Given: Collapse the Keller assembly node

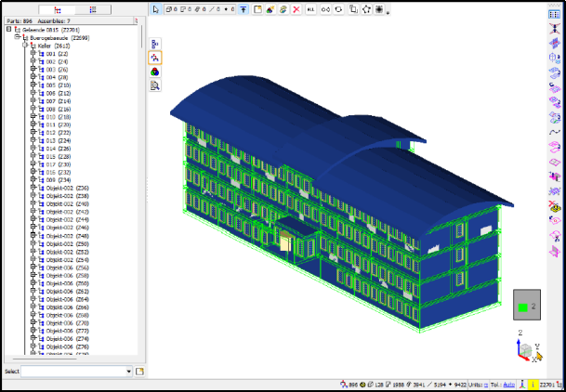Looking at the screenshot, I should [x=25, y=45].
